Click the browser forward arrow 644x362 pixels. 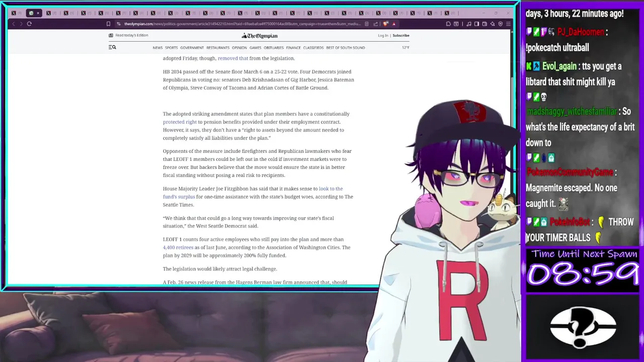pos(21,24)
